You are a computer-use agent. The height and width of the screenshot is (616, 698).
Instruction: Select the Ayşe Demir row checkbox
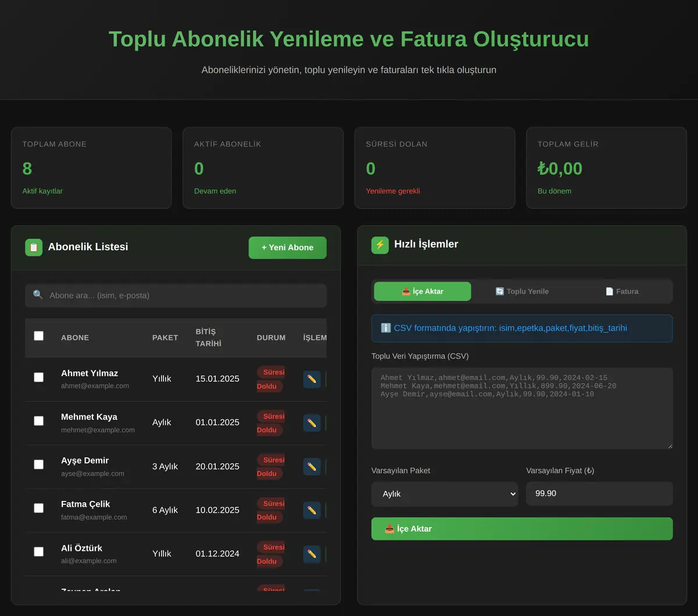tap(38, 464)
